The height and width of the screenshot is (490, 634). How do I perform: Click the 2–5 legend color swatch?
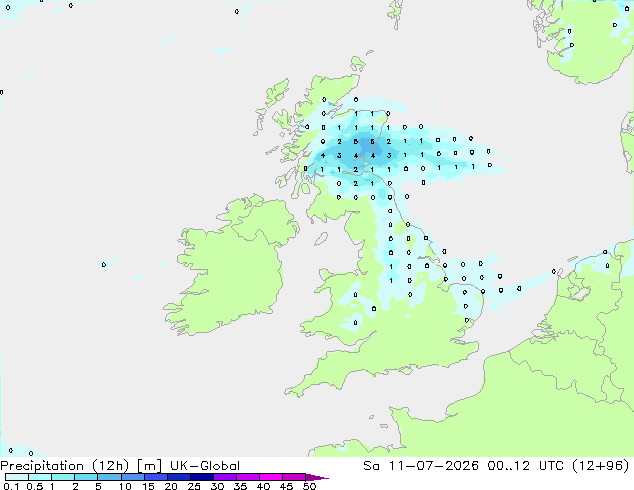[86, 477]
